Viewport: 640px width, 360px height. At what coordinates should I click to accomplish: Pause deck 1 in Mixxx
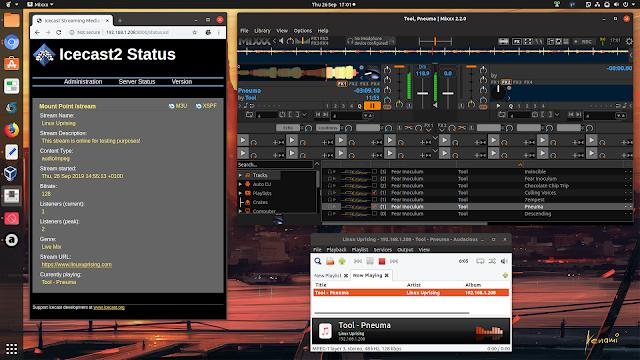[x=372, y=106]
